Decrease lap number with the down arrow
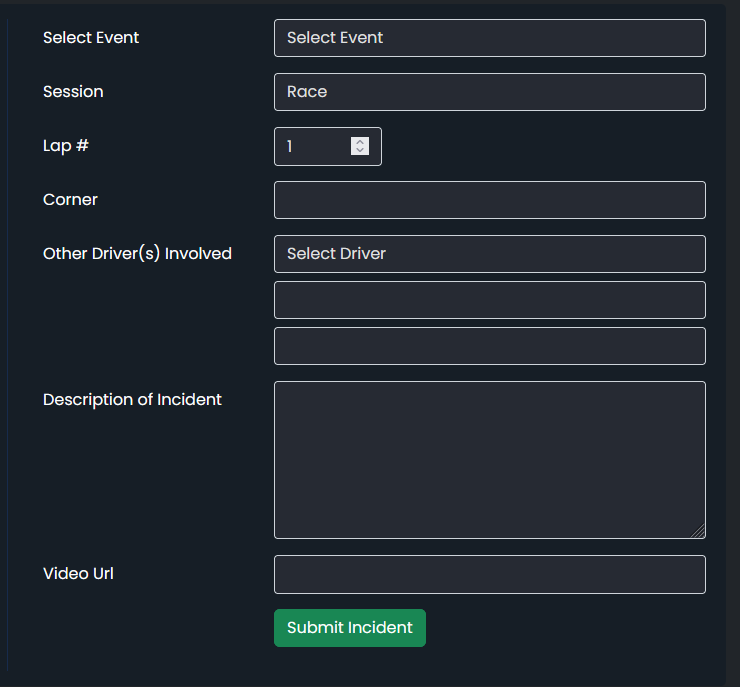Image resolution: width=740 pixels, height=687 pixels. click(x=360, y=151)
